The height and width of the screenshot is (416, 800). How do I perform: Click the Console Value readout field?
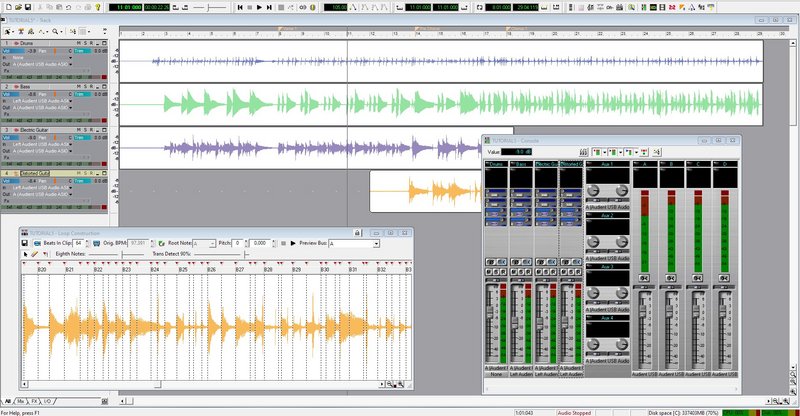tap(516, 152)
